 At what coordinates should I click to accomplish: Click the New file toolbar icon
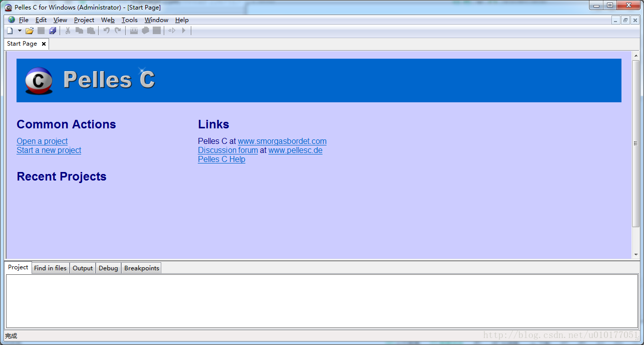[x=10, y=31]
